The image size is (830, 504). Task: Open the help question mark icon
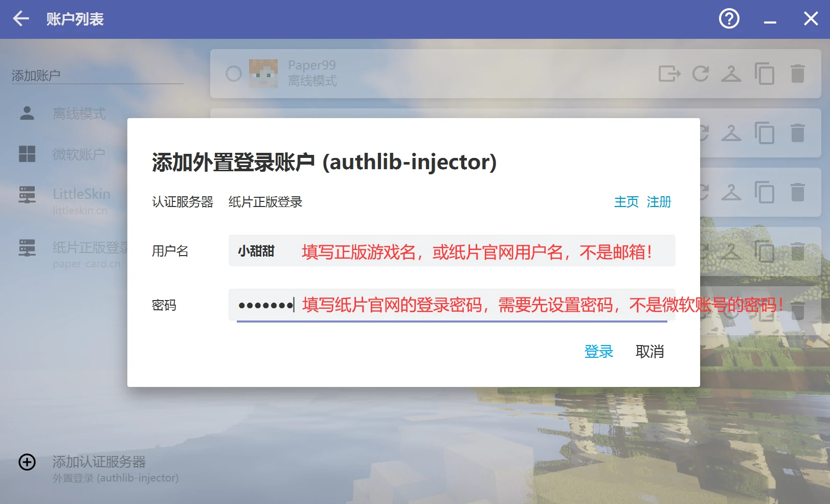[729, 19]
